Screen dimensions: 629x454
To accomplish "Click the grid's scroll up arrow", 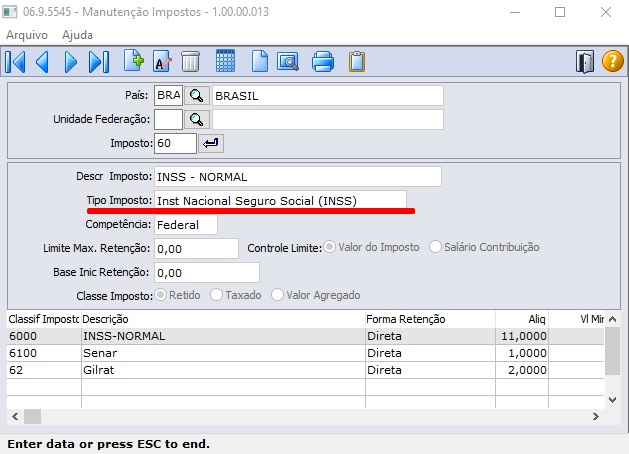I will pyautogui.click(x=612, y=319).
